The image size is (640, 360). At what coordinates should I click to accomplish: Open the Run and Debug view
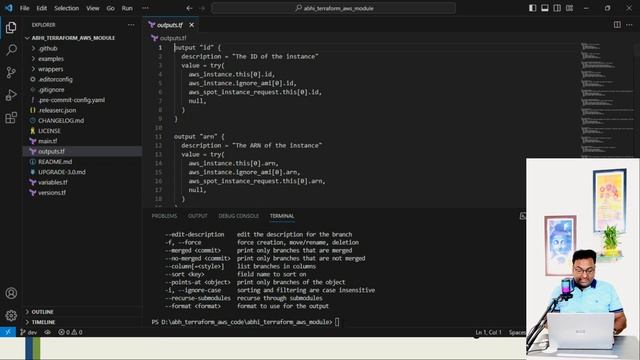[x=11, y=95]
